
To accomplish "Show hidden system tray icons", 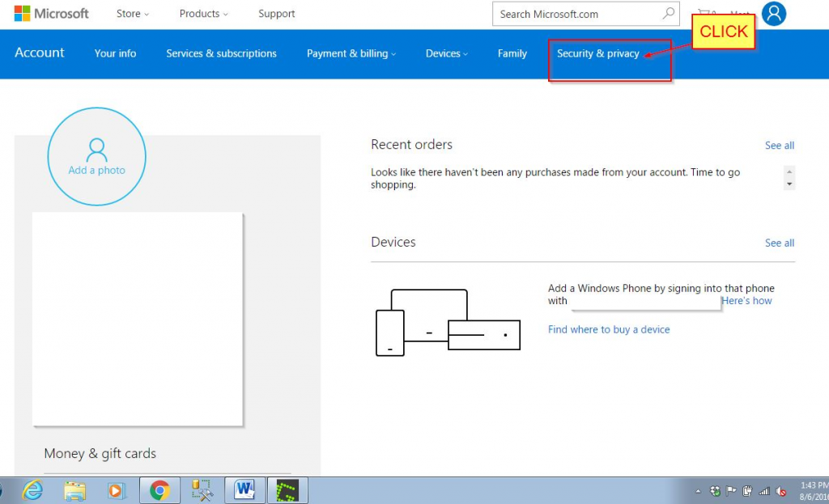I will (698, 491).
